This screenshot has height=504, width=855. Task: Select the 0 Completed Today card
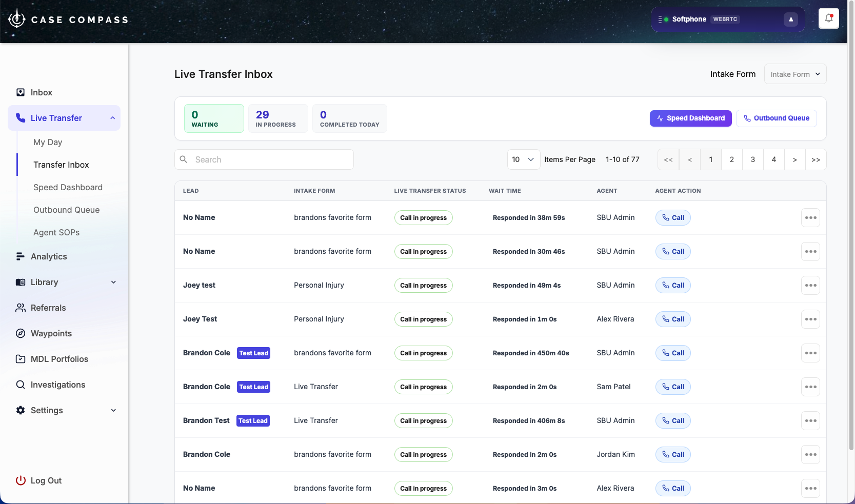[x=350, y=118]
